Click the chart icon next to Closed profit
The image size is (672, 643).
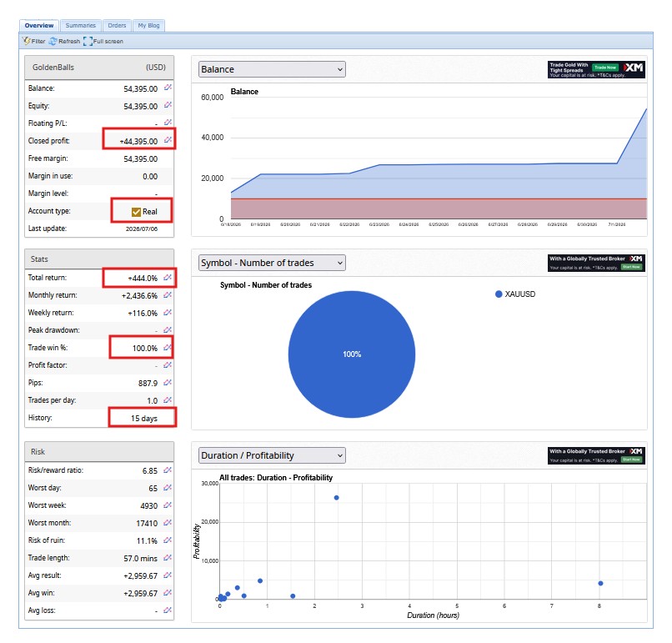pyautogui.click(x=168, y=140)
